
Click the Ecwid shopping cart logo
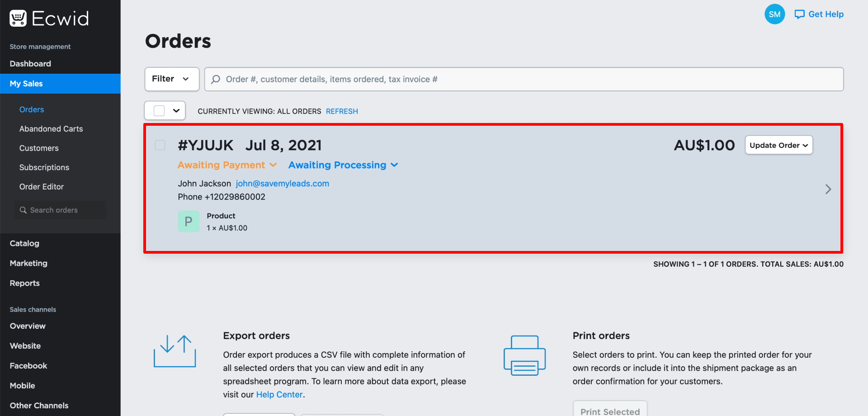(x=18, y=19)
